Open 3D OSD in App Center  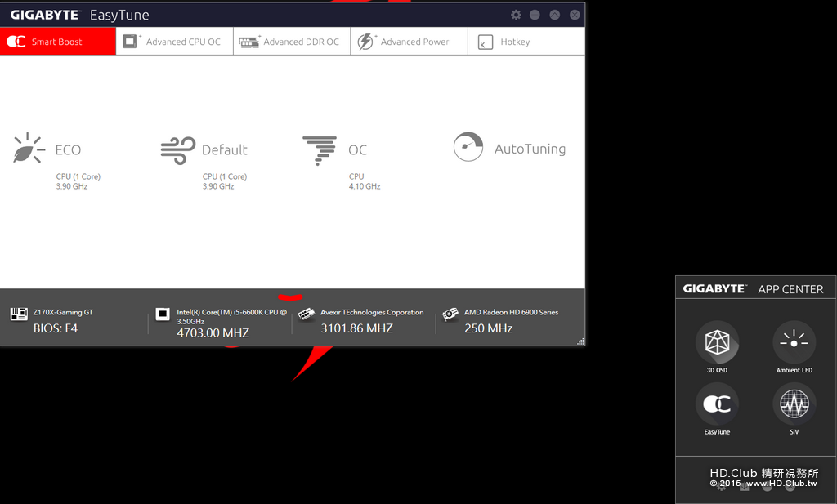click(x=717, y=342)
